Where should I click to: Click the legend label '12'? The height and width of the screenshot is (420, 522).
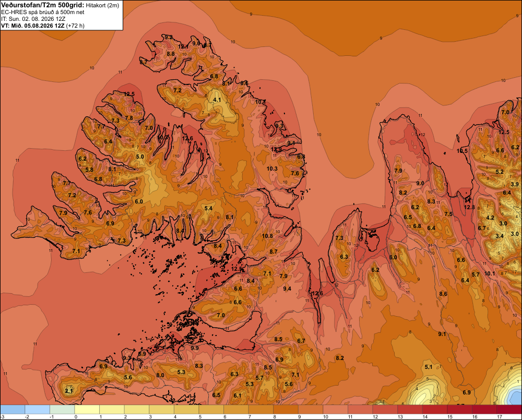375,417
